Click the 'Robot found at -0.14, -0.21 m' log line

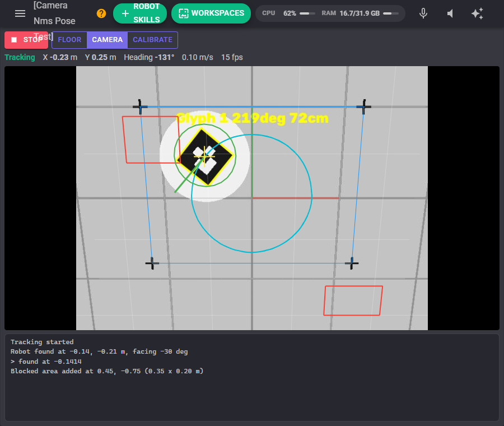(x=99, y=351)
